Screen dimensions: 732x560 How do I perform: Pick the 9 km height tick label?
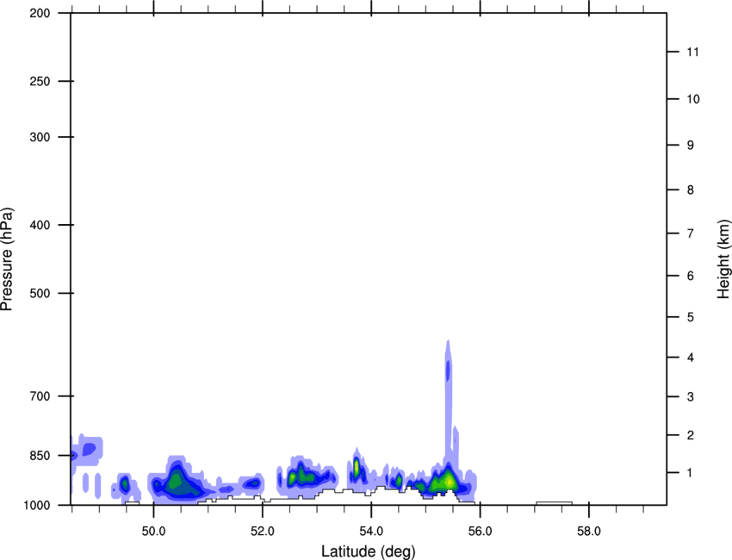[x=691, y=146]
